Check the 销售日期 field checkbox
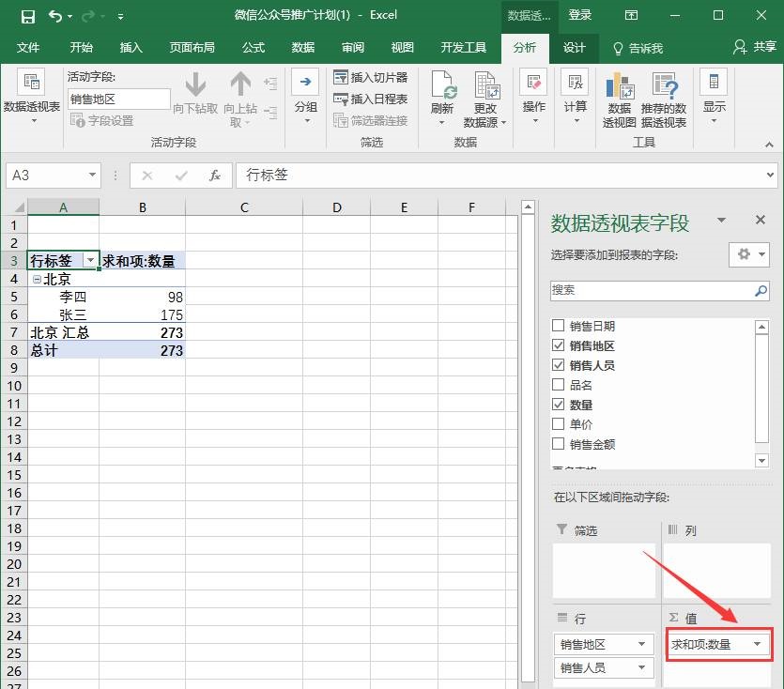784x689 pixels. [559, 326]
